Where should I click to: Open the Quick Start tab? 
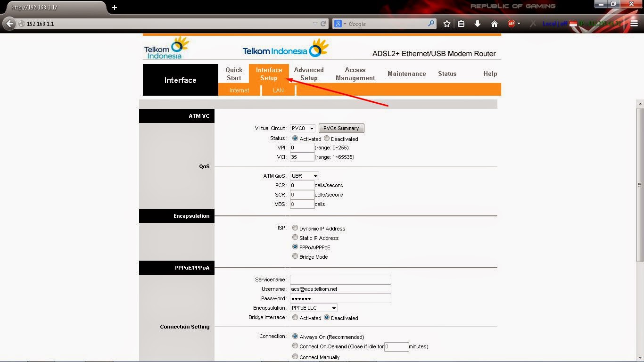[234, 74]
